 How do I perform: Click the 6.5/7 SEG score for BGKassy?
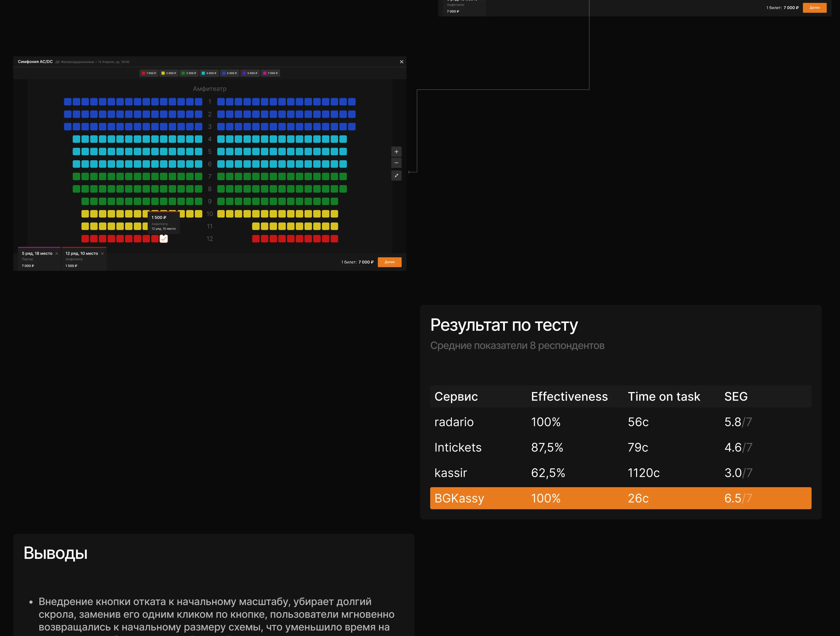(x=738, y=498)
